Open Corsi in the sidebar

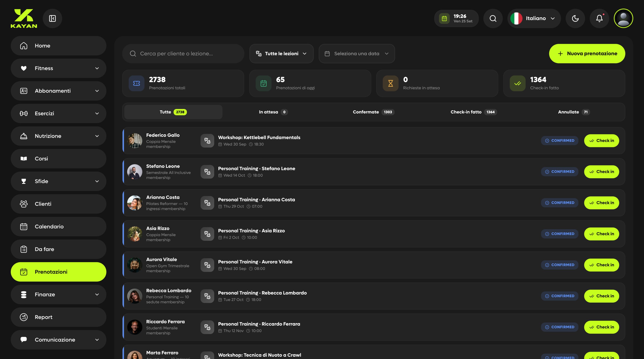click(59, 159)
